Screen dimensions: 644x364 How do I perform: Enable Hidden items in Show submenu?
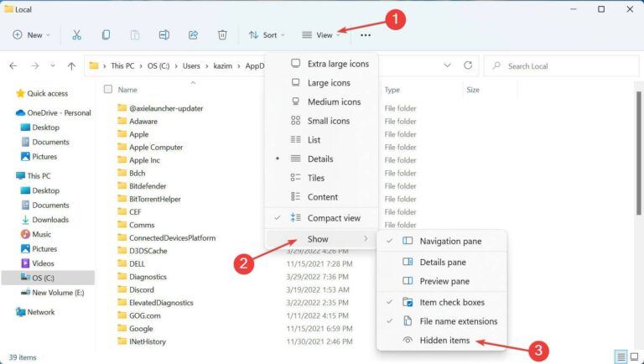coord(442,341)
